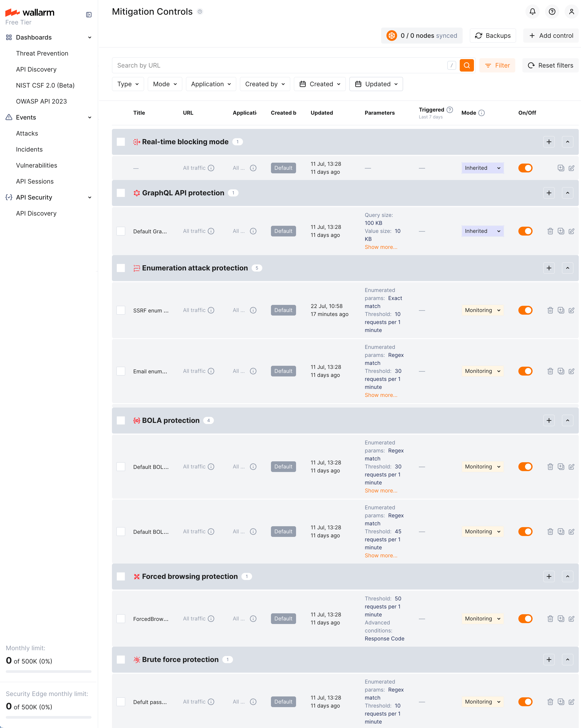The height and width of the screenshot is (728, 581).
Task: Check the SSRF enum row checkbox
Action: (x=121, y=310)
